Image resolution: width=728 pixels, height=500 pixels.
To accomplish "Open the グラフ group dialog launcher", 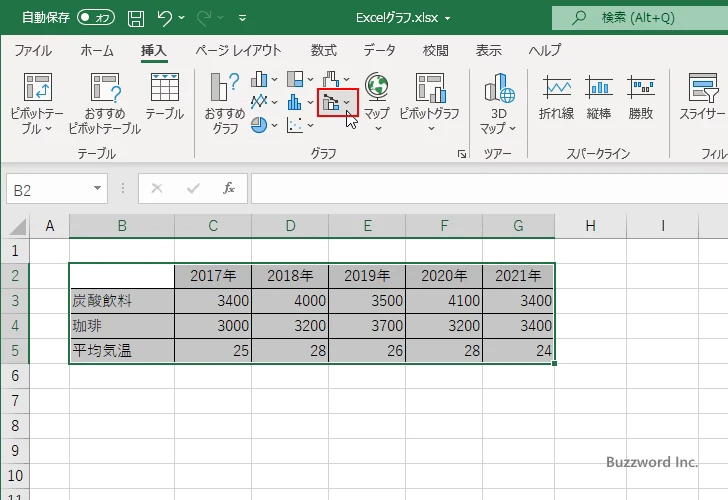I will click(462, 154).
